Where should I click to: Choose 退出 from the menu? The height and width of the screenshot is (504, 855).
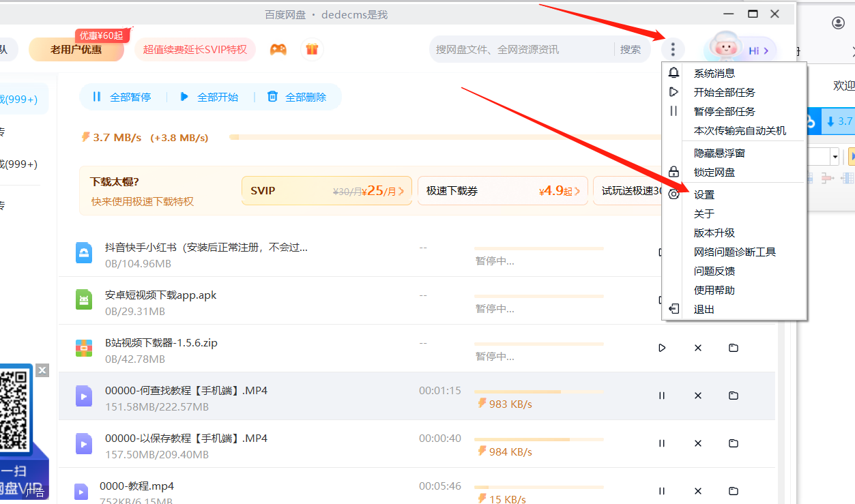click(x=704, y=309)
